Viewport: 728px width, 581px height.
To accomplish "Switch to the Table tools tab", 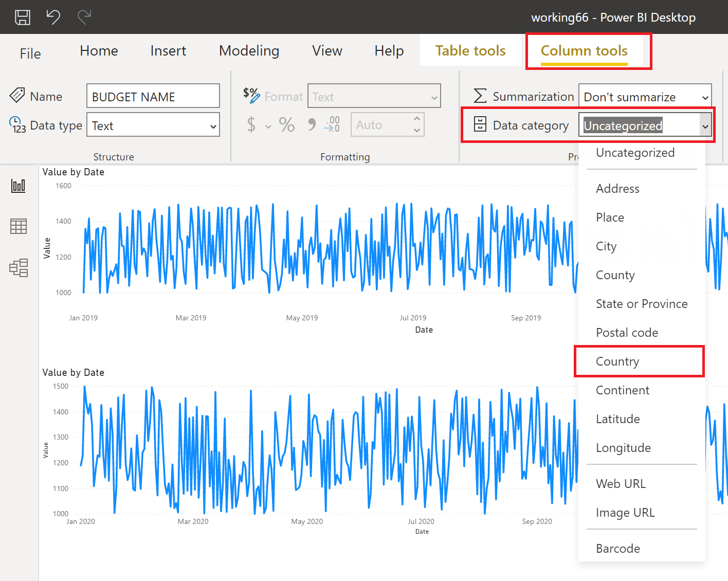I will click(470, 51).
